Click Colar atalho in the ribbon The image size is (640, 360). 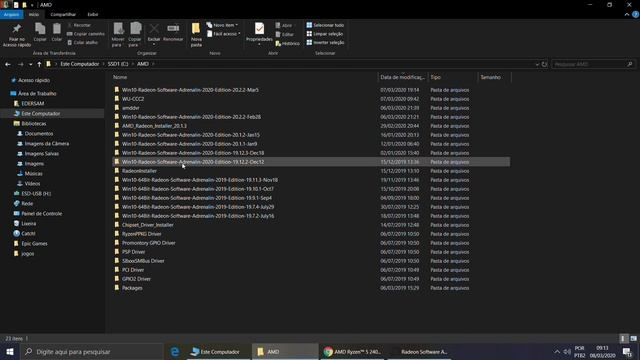click(x=82, y=42)
